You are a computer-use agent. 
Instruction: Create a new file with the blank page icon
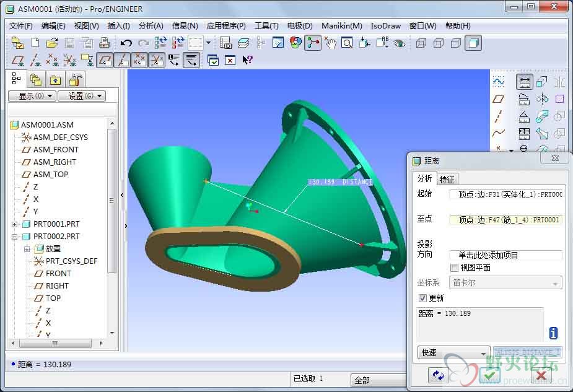point(35,43)
